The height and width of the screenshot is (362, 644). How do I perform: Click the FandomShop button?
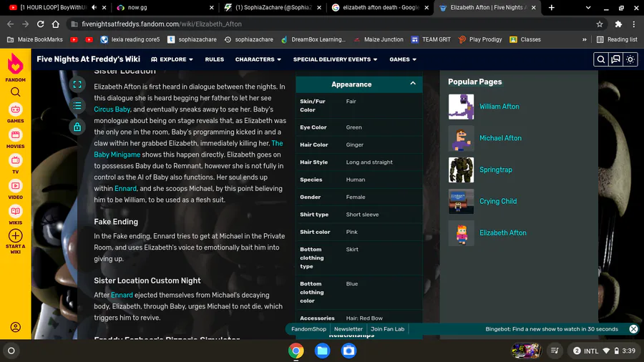[x=308, y=329]
